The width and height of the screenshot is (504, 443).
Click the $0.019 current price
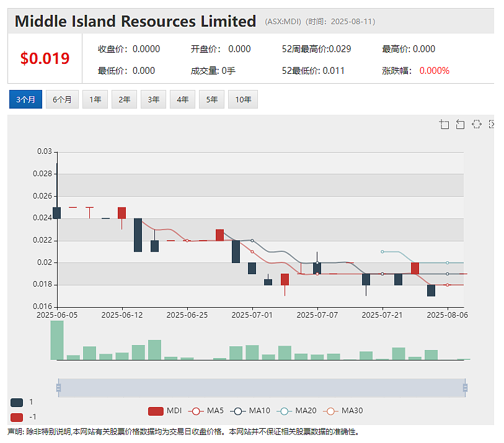45,58
